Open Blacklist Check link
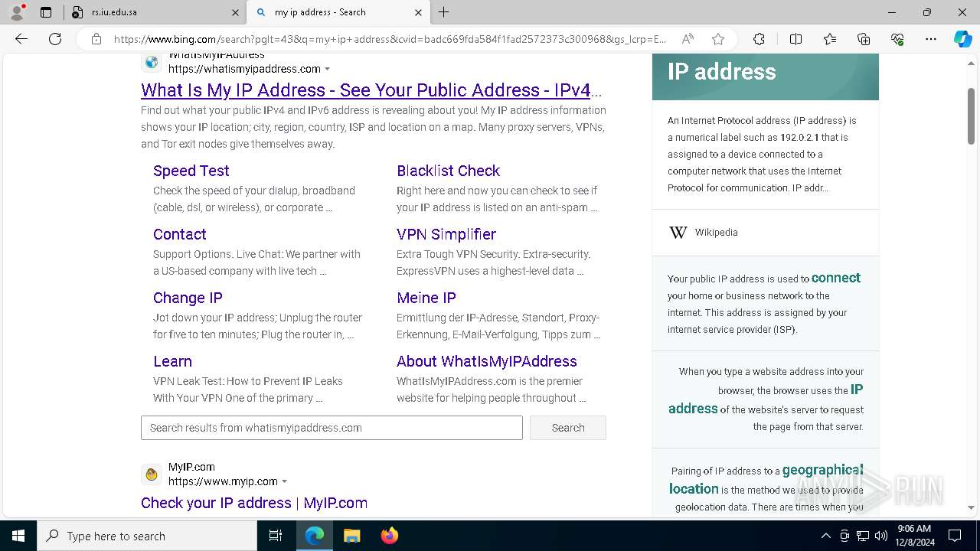The image size is (980, 551). point(448,171)
